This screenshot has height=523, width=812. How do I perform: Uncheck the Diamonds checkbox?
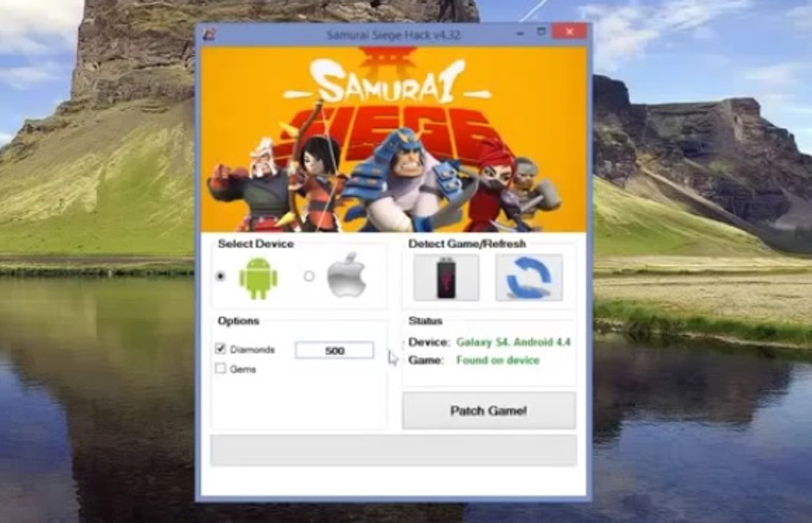point(221,349)
